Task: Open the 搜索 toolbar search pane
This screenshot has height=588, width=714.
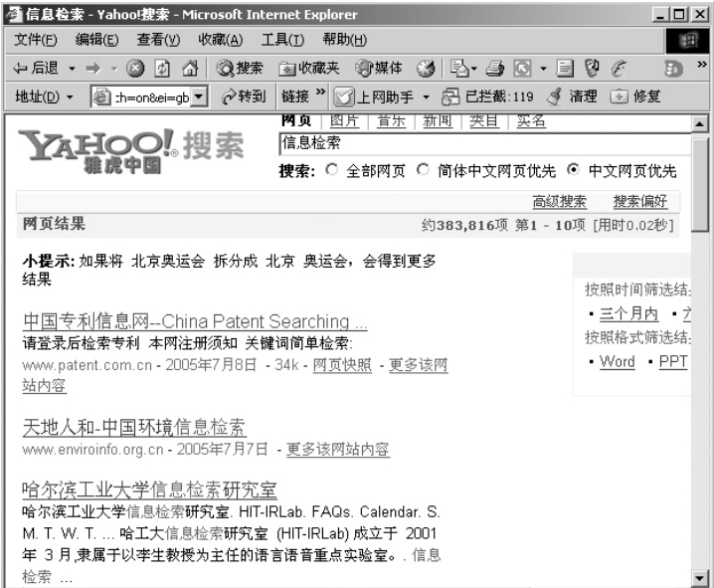Action: coord(240,69)
